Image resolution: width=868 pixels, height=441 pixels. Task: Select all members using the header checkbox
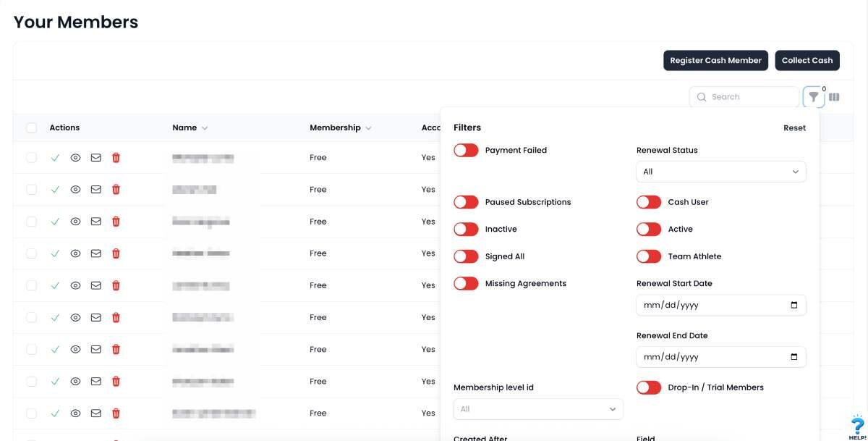[31, 127]
